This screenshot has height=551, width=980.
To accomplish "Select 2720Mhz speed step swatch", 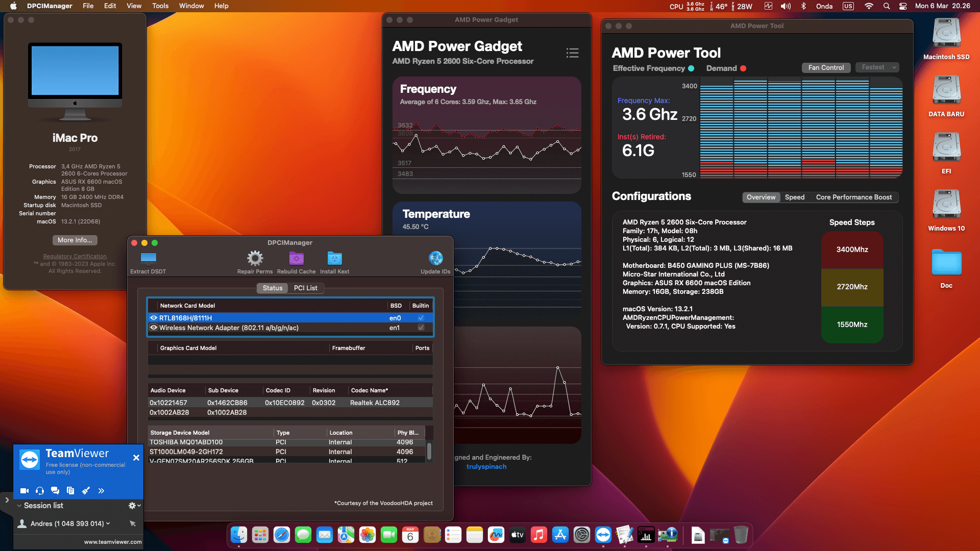I will pos(852,287).
